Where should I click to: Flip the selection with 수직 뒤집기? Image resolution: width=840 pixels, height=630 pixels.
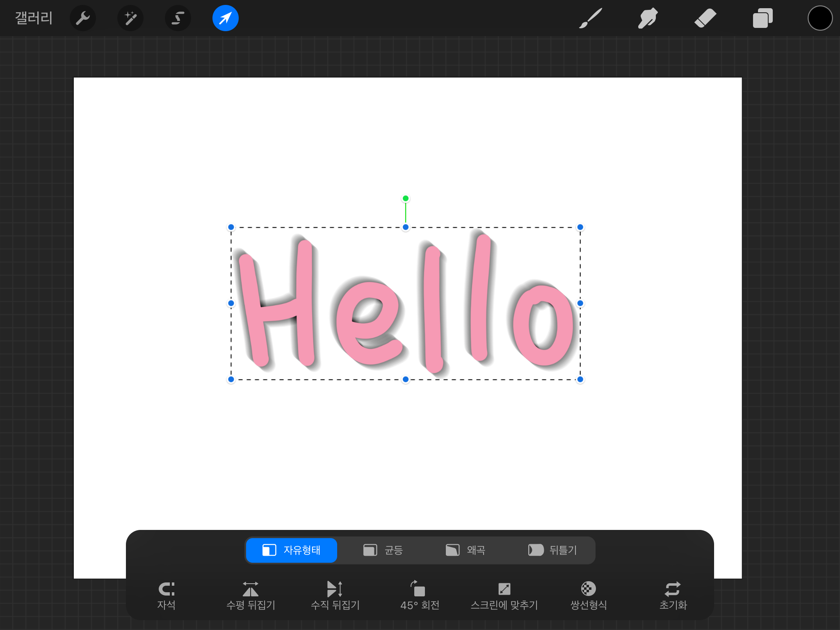point(335,595)
